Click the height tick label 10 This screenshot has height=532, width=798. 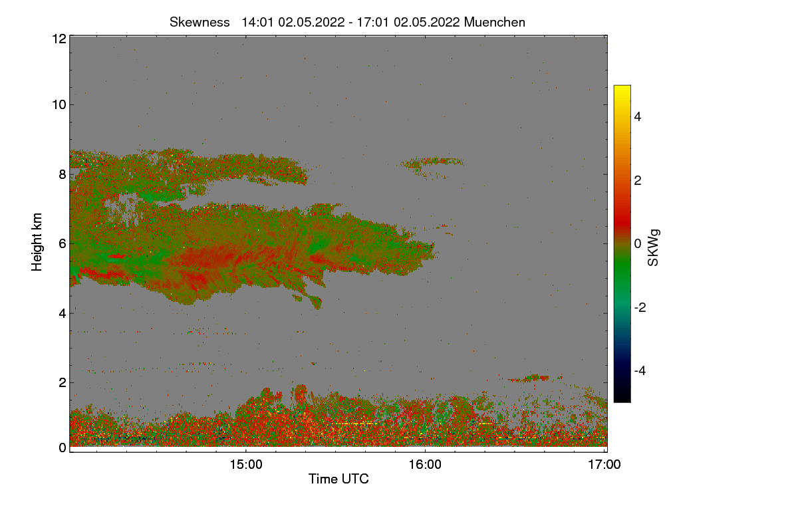click(59, 104)
